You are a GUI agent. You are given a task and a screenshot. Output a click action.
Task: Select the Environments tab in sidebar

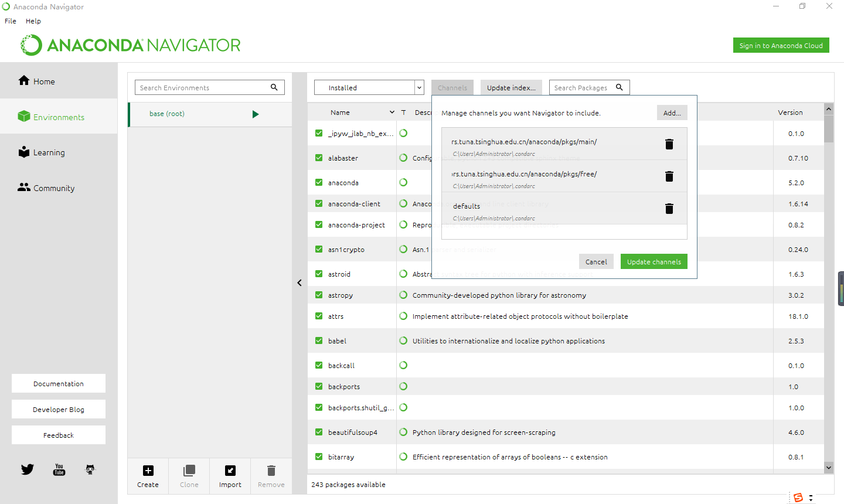point(59,117)
